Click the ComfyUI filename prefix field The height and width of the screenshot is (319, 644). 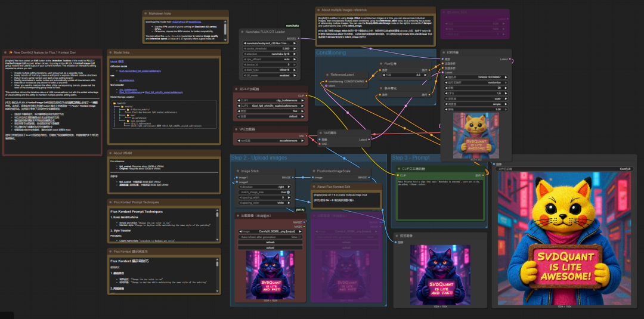[564, 169]
